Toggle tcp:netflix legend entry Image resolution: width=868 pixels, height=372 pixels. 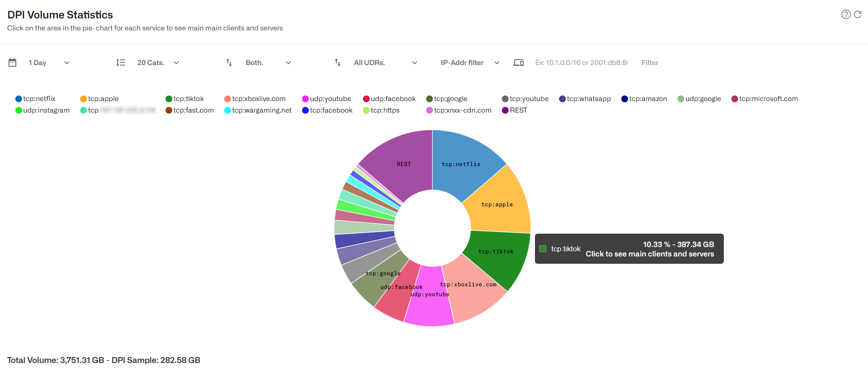tap(35, 98)
